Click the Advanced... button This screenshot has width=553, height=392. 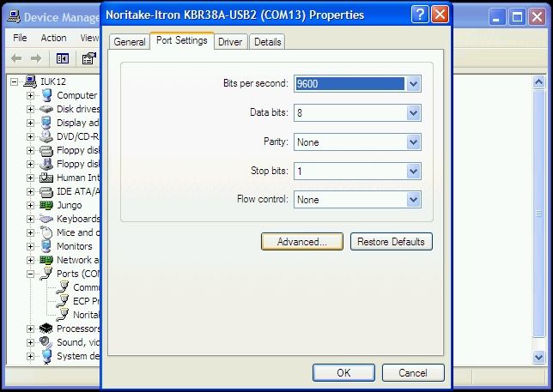coord(302,242)
